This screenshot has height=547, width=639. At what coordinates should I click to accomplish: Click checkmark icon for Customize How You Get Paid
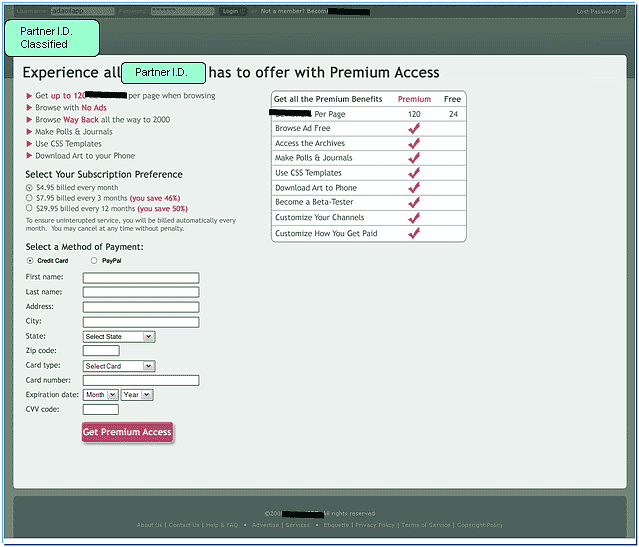(414, 233)
